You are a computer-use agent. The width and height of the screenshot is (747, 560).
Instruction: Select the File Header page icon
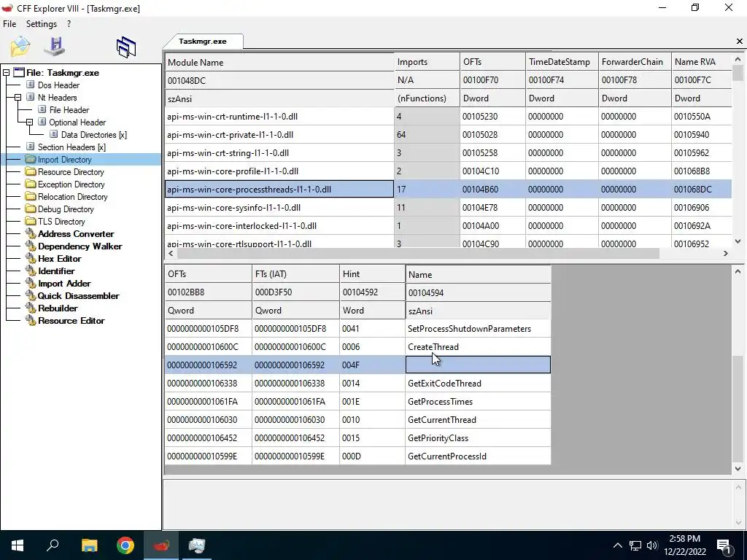42,109
